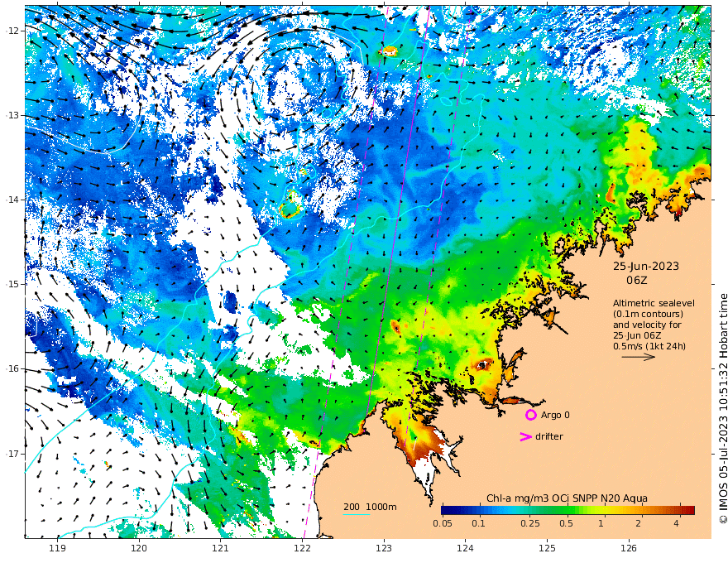The width and height of the screenshot is (728, 563).
Task: Select the 25-Jun-2023 date label
Action: 646,267
